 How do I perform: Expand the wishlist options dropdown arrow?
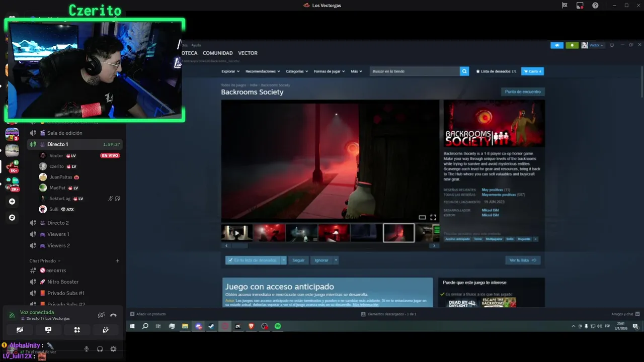[284, 260]
